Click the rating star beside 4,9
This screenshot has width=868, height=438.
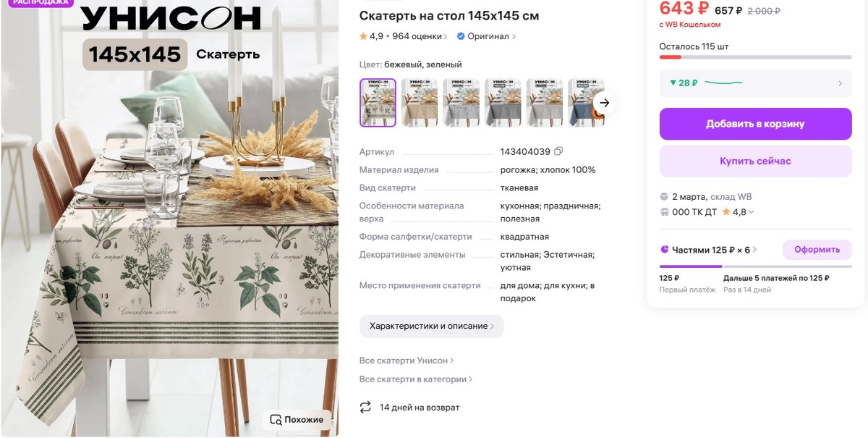[x=363, y=36]
